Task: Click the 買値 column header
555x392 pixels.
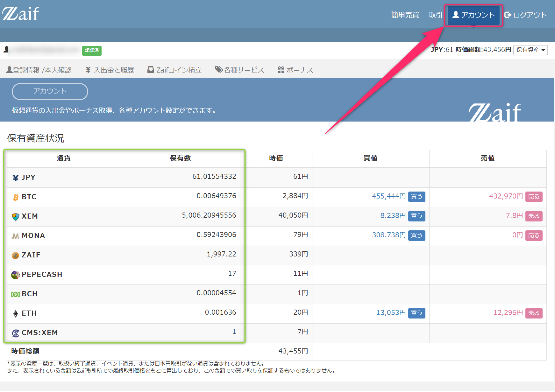Action: click(371, 158)
